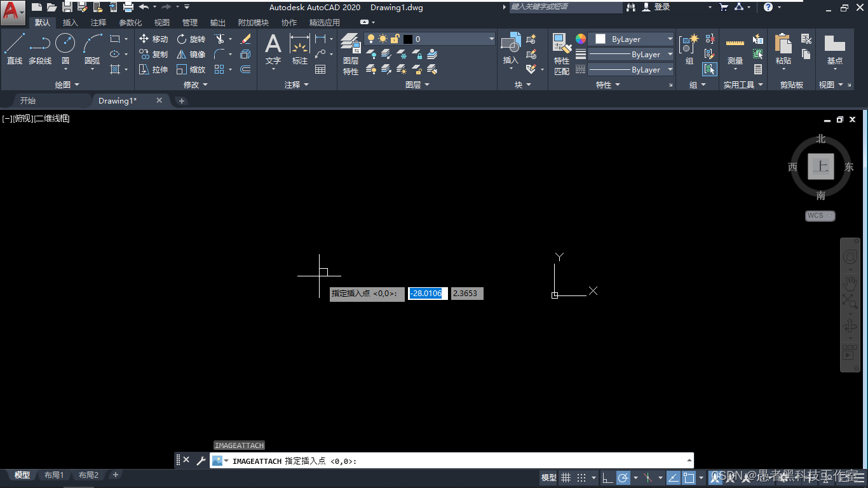Toggle the layer lock icon in layer dropdown
Screen dimensions: 868x488
[395, 39]
